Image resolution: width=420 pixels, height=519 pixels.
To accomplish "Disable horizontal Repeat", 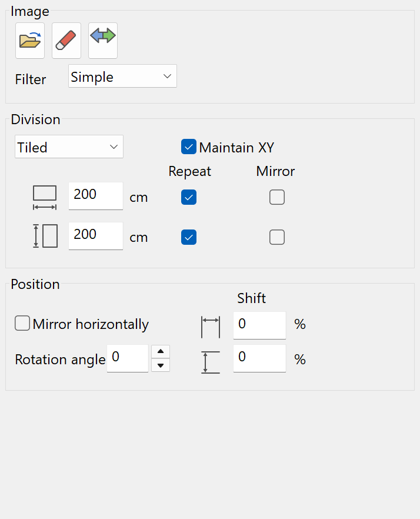I will [189, 197].
